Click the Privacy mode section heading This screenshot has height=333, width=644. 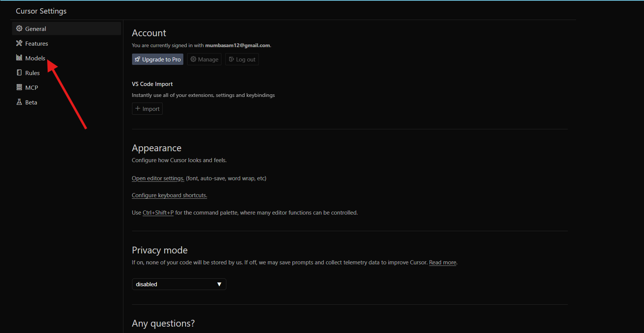tap(160, 250)
